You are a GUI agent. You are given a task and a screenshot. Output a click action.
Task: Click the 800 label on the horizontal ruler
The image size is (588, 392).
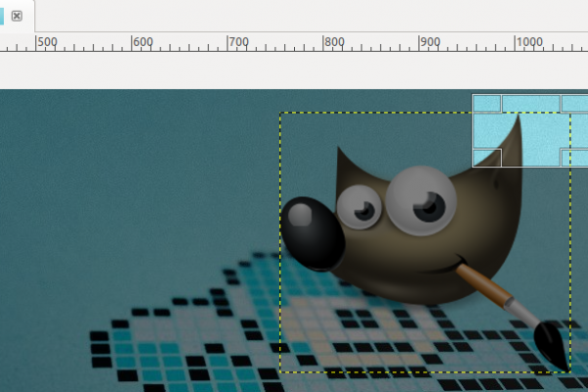tap(334, 42)
